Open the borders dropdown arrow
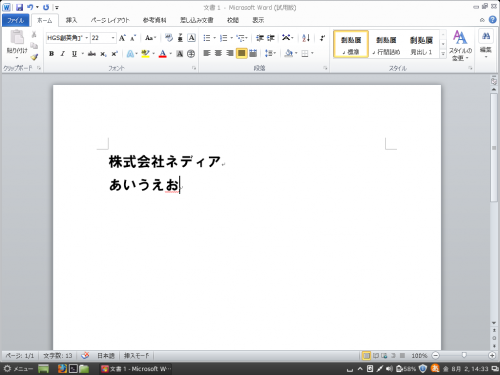This screenshot has height=375, width=500. click(x=312, y=53)
